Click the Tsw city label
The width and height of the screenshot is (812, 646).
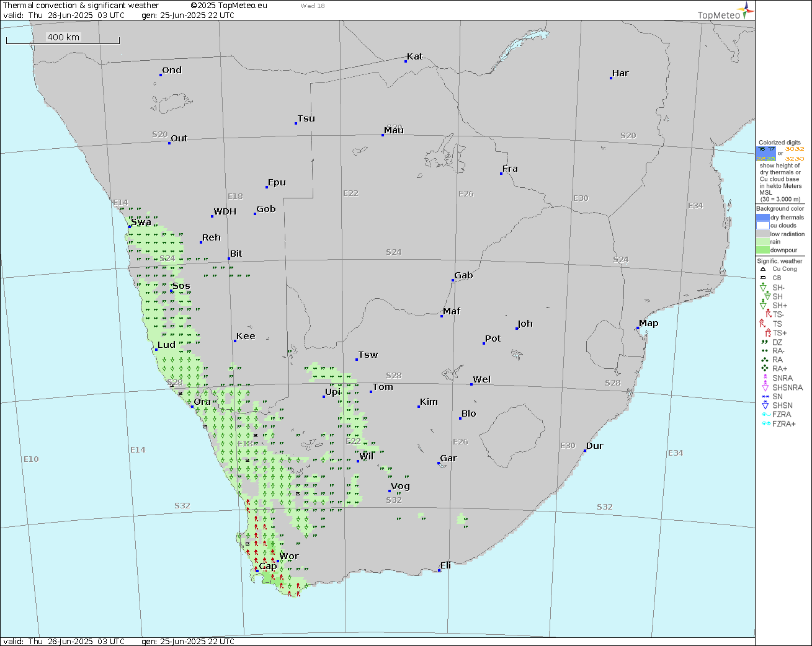click(368, 355)
